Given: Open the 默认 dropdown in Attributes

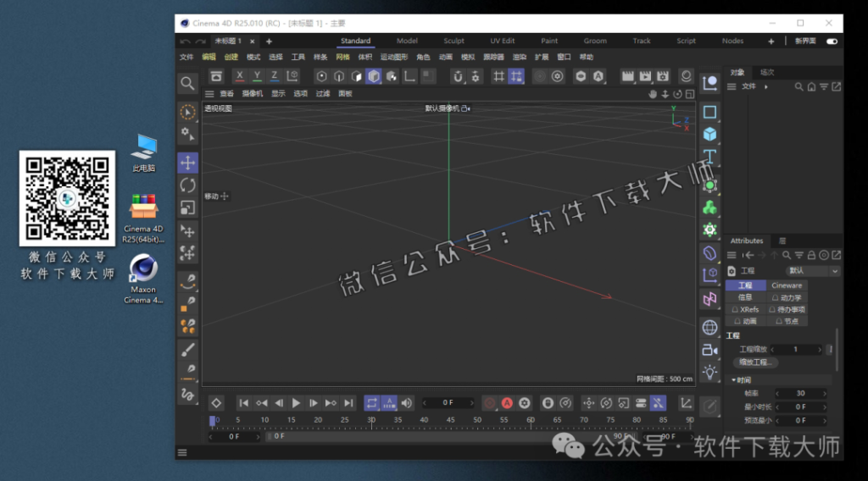Looking at the screenshot, I should (812, 271).
